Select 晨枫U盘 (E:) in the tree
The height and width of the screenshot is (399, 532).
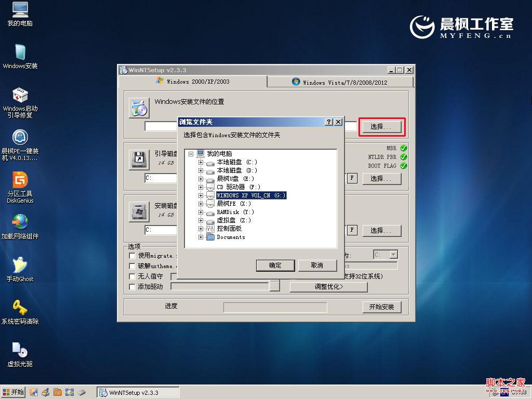(235, 179)
